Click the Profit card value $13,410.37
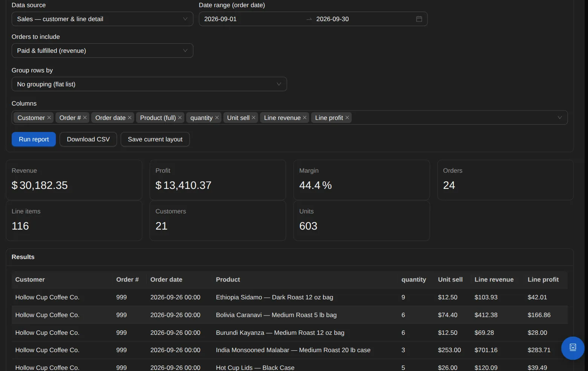Image resolution: width=588 pixels, height=371 pixels. (x=183, y=185)
